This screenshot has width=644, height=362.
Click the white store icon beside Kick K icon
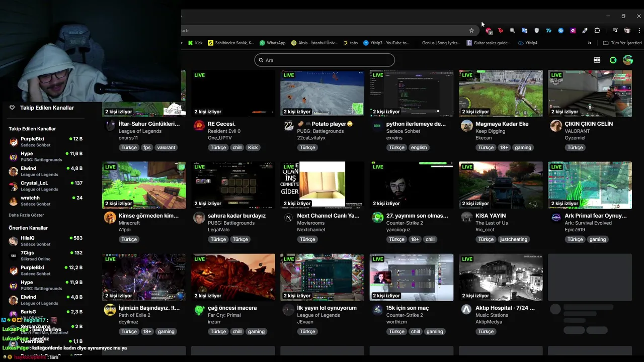click(597, 60)
